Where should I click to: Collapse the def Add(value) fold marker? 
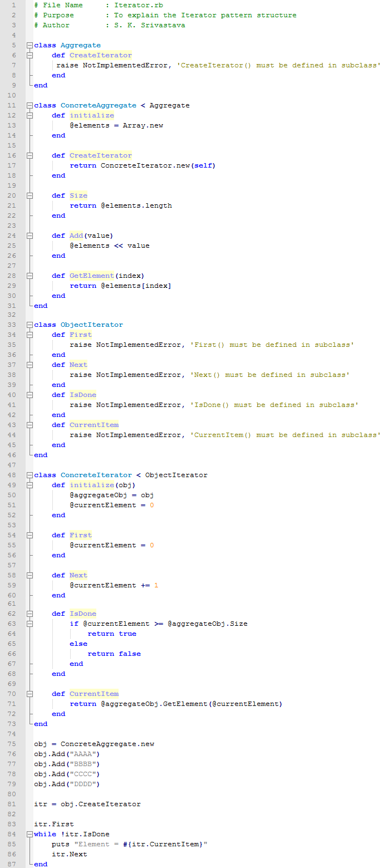coord(29,236)
